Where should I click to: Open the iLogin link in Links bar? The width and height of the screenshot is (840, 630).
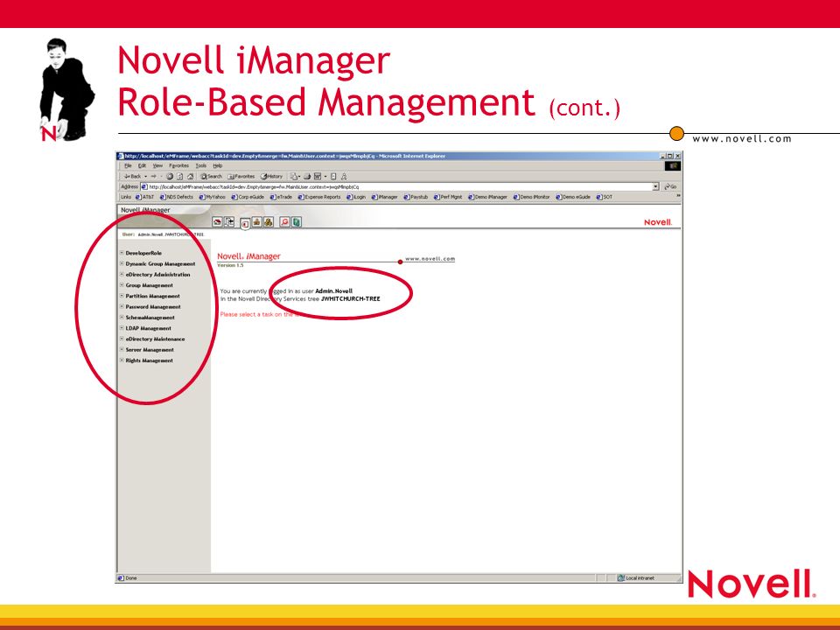tap(356, 197)
